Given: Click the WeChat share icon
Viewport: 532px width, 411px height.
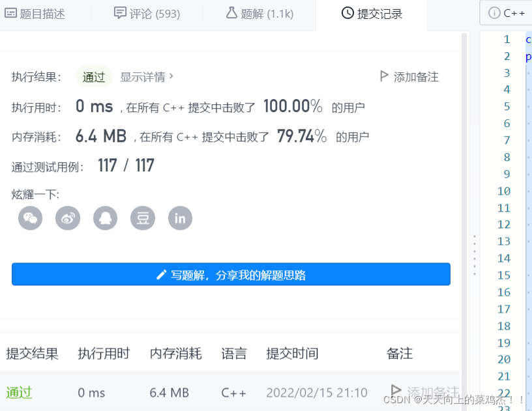Looking at the screenshot, I should (30, 218).
